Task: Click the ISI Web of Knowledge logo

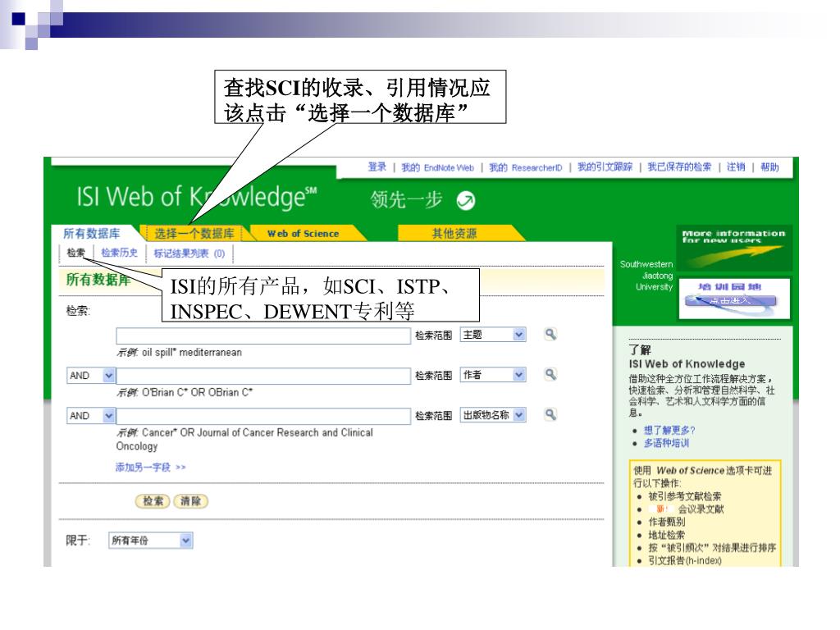Action: [196, 197]
